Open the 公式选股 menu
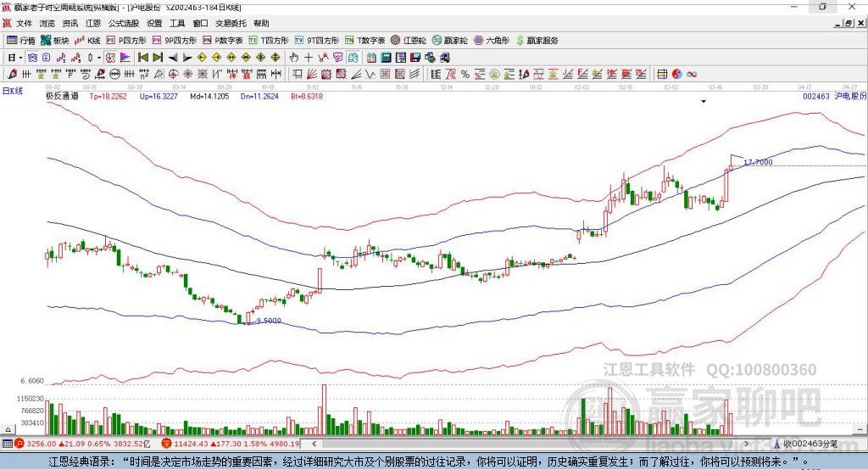Image resolution: width=868 pixels, height=470 pixels. click(x=124, y=23)
